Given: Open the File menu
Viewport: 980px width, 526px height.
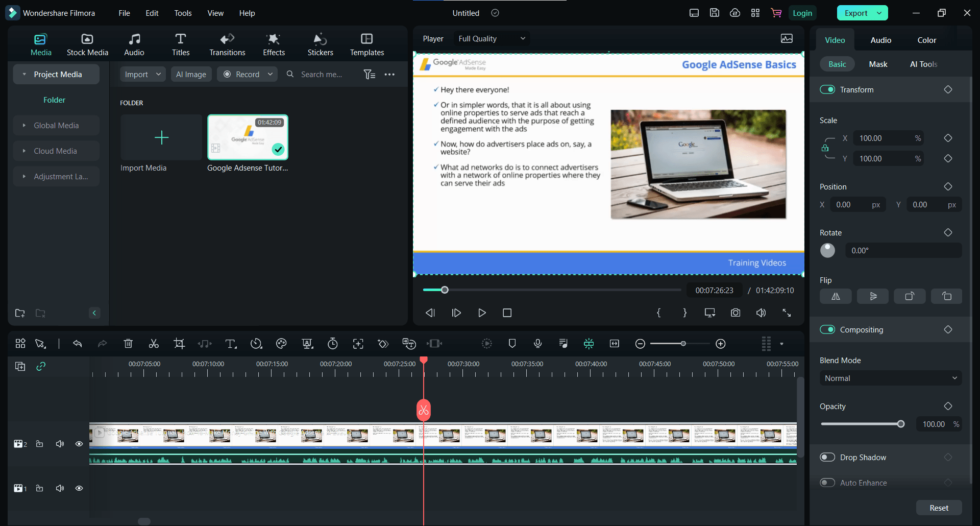Looking at the screenshot, I should click(x=124, y=13).
